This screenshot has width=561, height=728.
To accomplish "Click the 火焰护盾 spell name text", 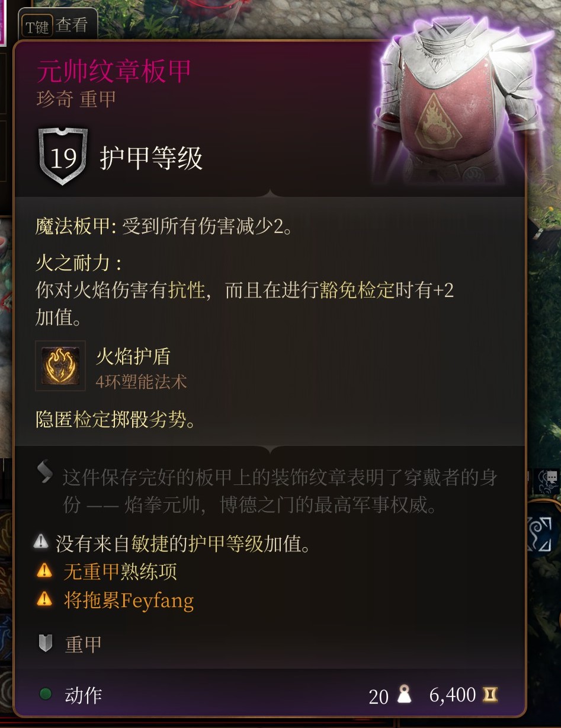I will [x=133, y=356].
